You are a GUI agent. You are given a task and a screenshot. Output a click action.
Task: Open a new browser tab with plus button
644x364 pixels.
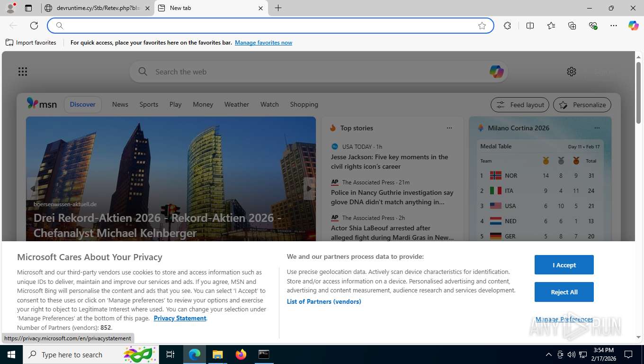[278, 8]
